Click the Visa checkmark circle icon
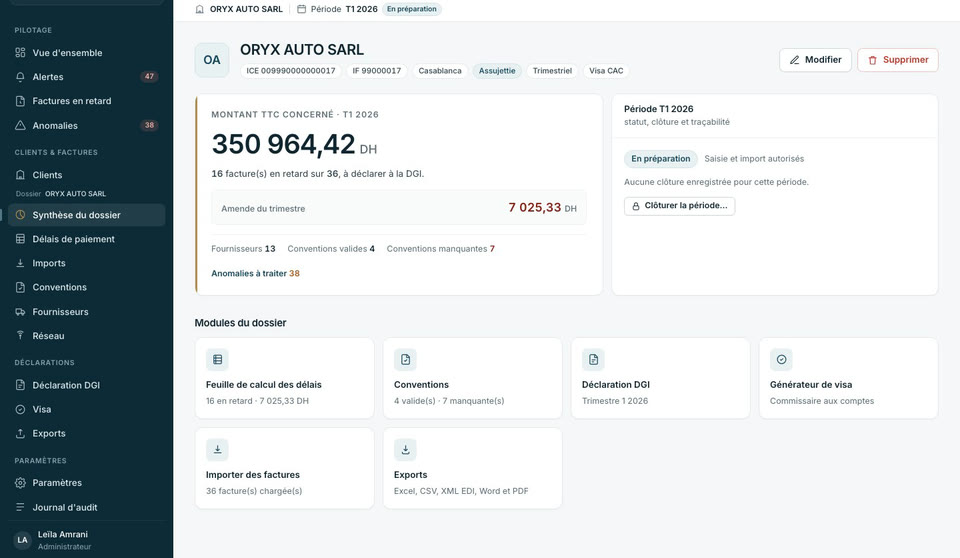This screenshot has width=960, height=558. pos(20,409)
